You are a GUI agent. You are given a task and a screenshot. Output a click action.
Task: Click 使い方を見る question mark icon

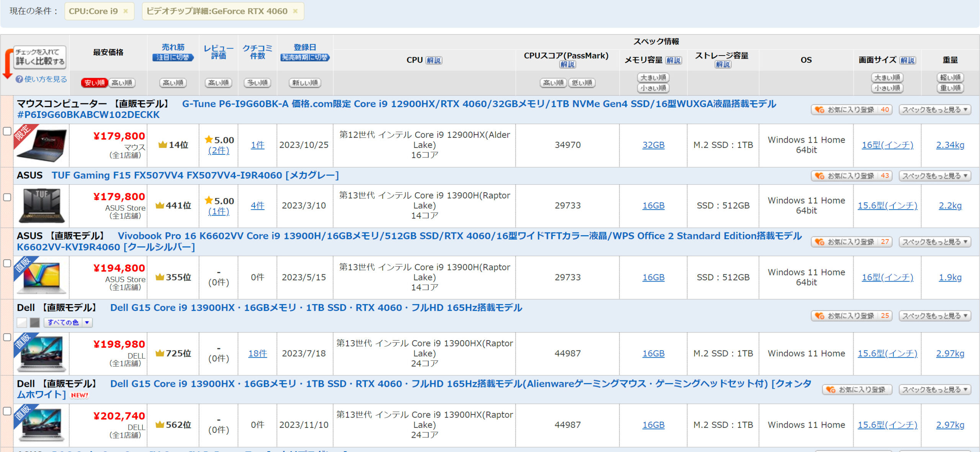pos(19,79)
